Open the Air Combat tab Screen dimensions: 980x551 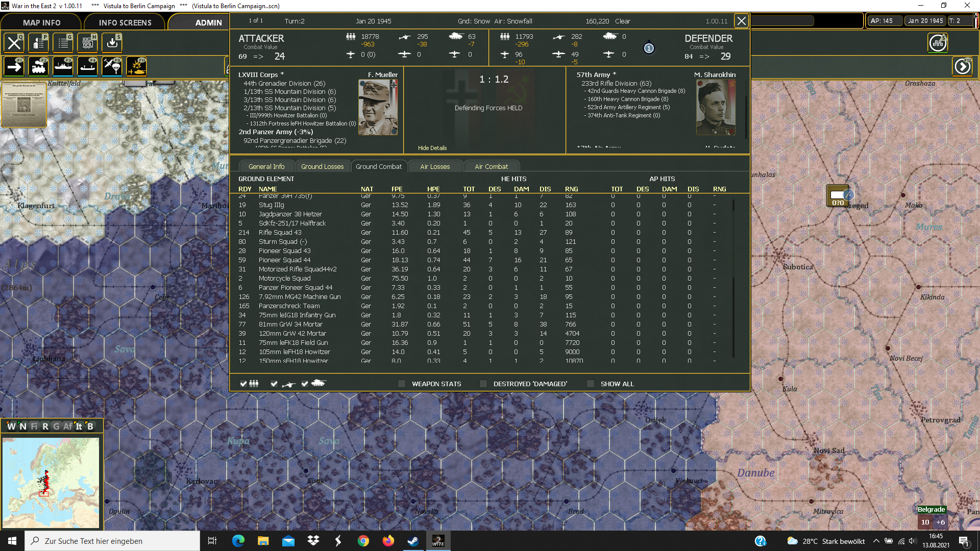[491, 166]
